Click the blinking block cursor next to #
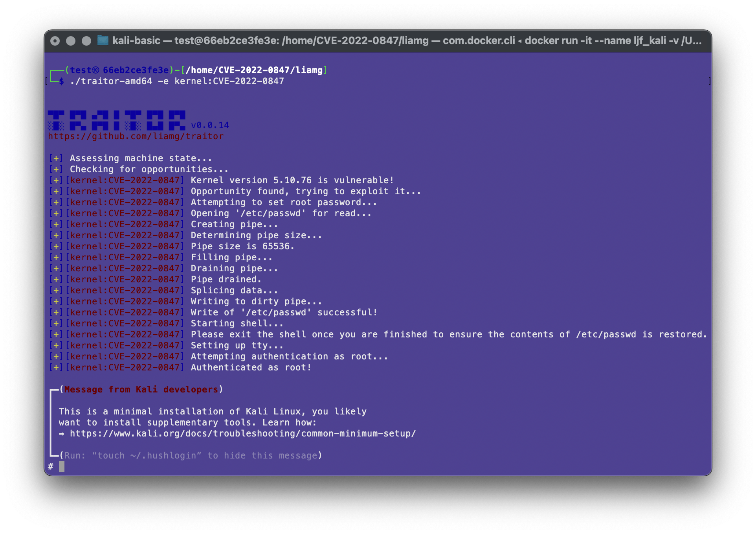756x534 pixels. point(62,466)
